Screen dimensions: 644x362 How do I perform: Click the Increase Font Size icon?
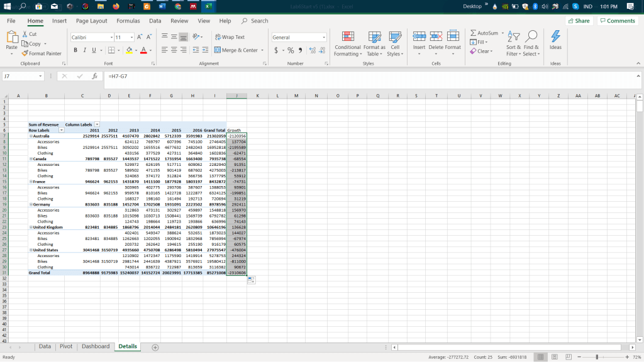(x=140, y=38)
